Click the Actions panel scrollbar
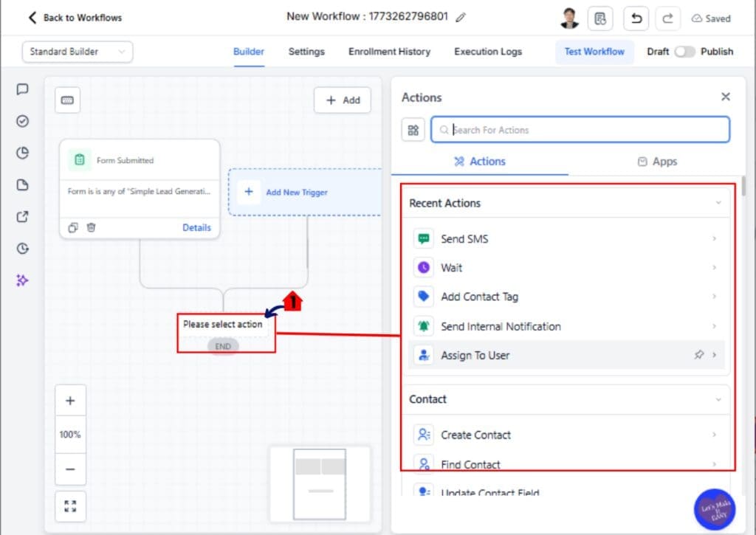Screen dimensions: 756x535 [744, 186]
